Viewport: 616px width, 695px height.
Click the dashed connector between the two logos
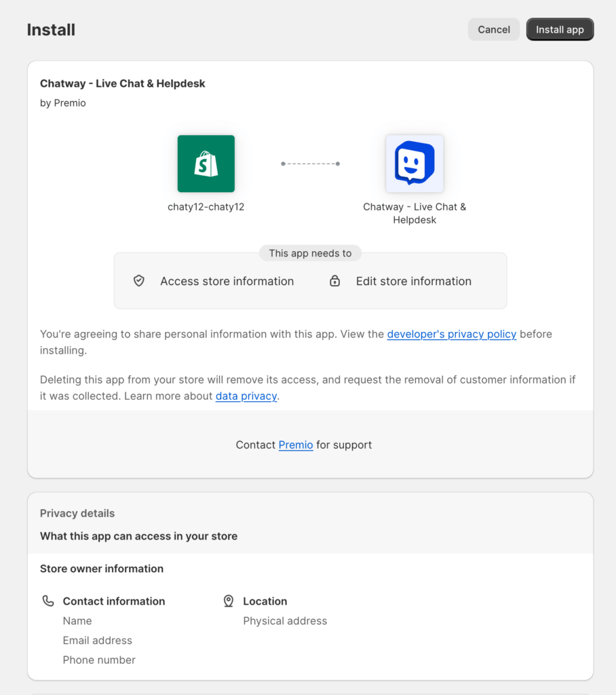pos(310,164)
